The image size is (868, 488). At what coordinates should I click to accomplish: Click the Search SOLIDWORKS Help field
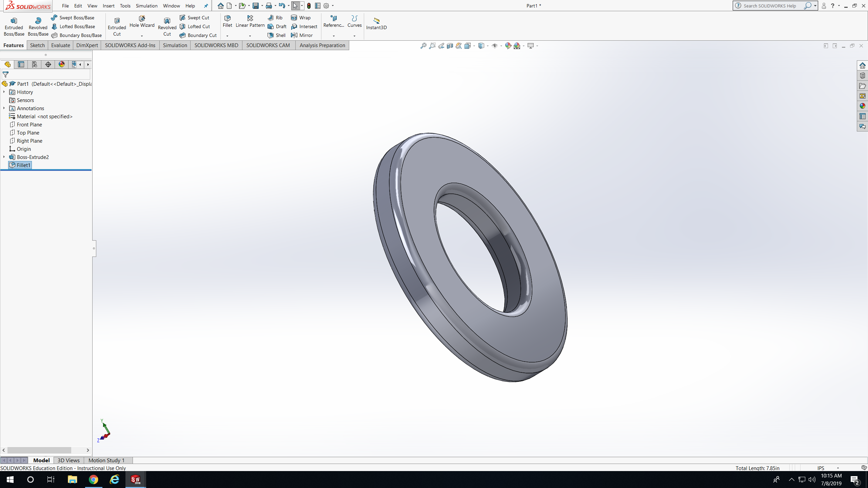click(x=770, y=6)
